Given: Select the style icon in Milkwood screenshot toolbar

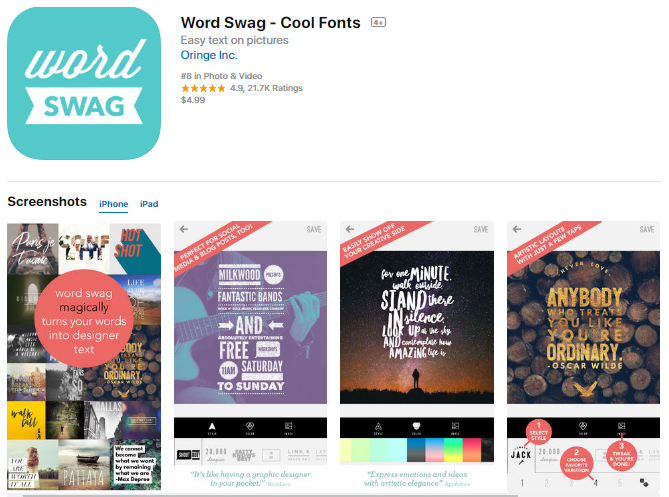Looking at the screenshot, I should [212, 427].
